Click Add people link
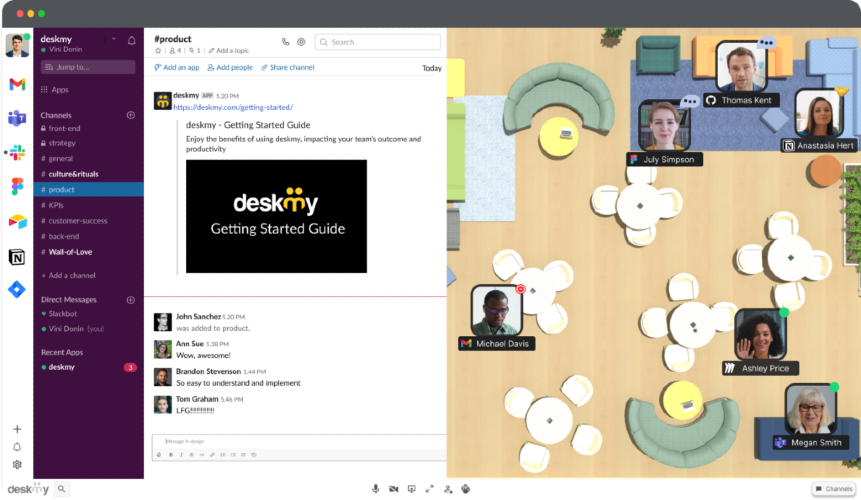861x500 pixels. (230, 68)
